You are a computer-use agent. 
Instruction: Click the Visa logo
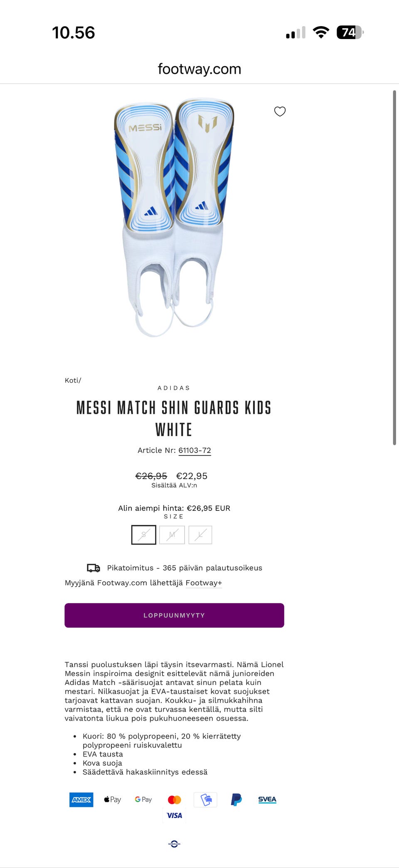(x=175, y=815)
